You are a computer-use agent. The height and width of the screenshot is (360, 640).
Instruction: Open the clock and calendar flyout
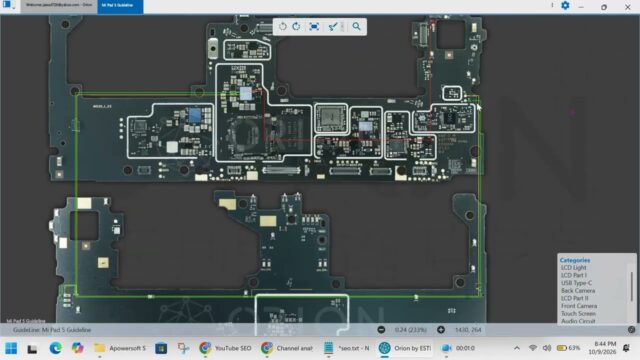point(602,348)
